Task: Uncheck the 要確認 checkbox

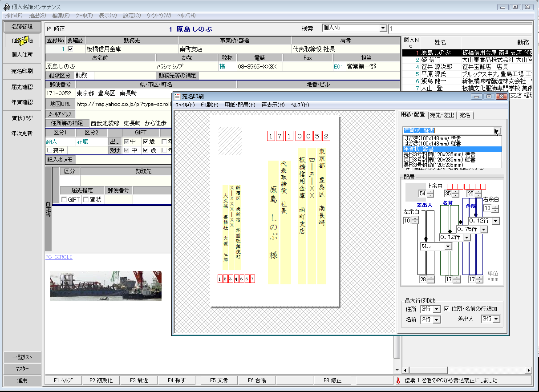Action: point(70,49)
